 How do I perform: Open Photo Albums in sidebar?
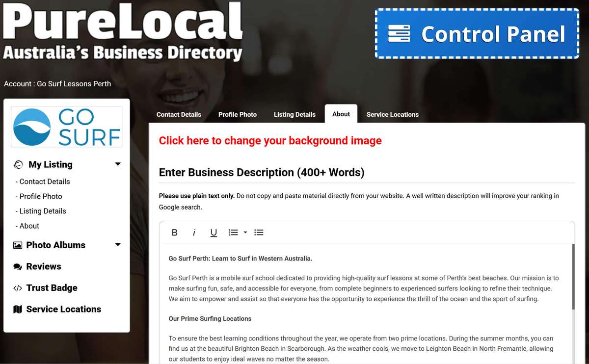56,245
